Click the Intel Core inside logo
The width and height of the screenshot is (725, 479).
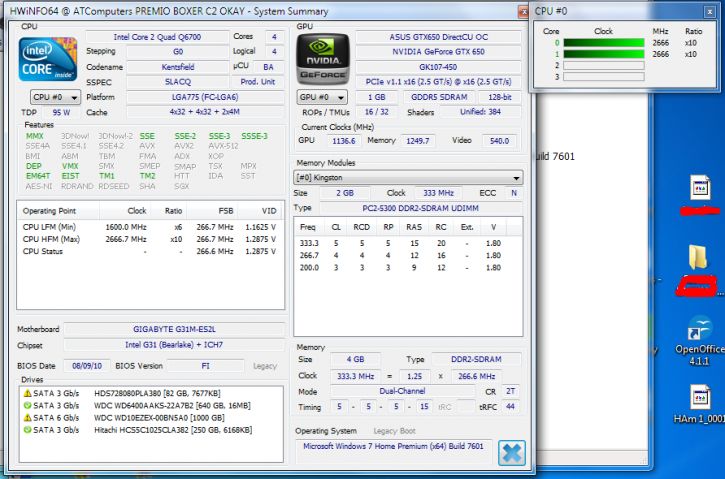[48, 60]
